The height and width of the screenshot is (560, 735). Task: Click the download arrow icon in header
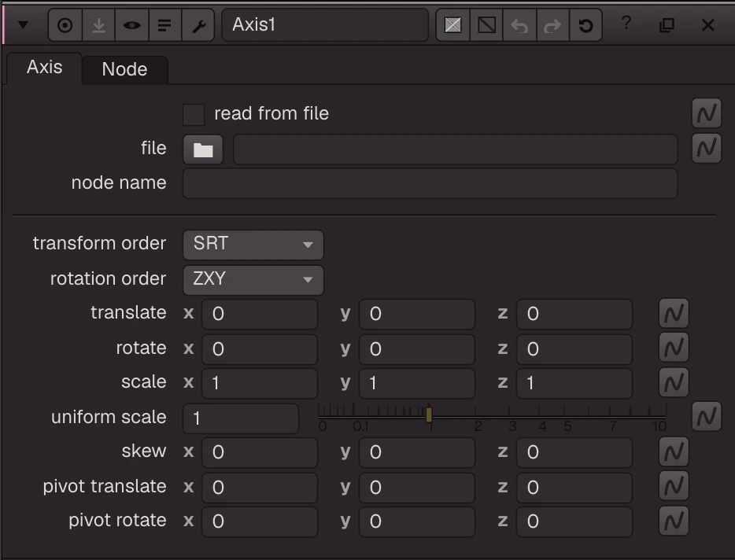click(98, 25)
